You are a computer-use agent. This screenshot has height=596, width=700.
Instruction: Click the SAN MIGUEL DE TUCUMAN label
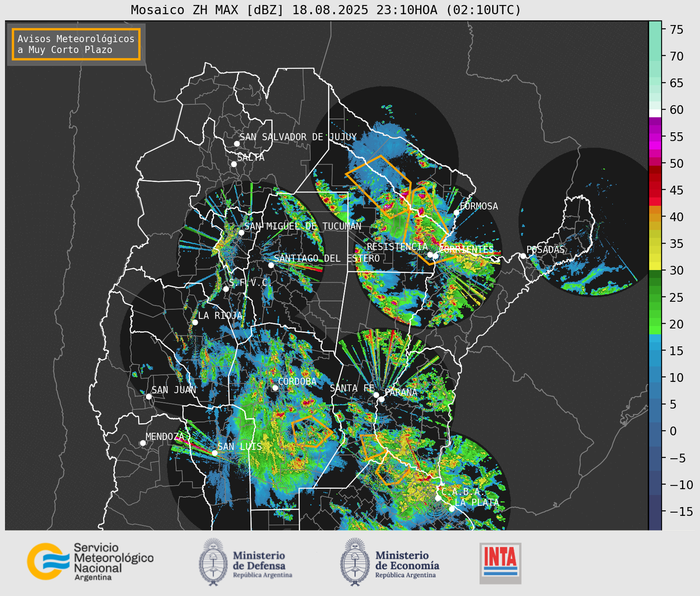[303, 226]
